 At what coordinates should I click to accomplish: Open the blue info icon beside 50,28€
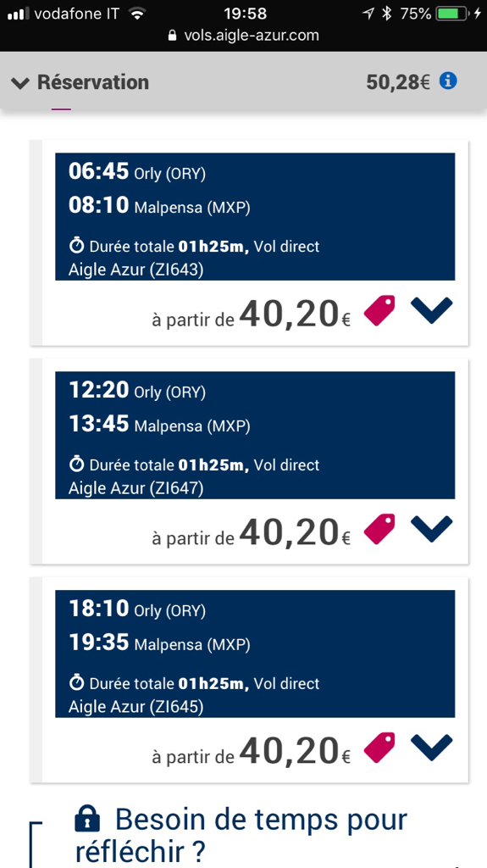click(448, 81)
